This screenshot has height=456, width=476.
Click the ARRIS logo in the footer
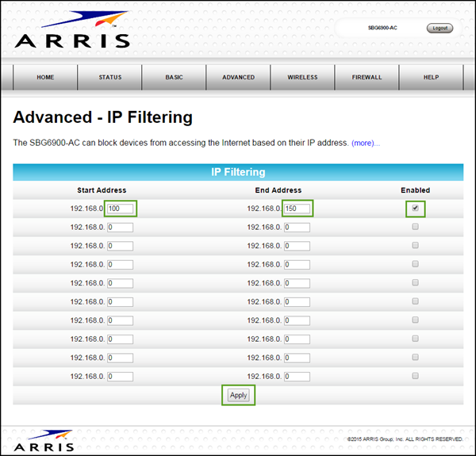coord(44,440)
